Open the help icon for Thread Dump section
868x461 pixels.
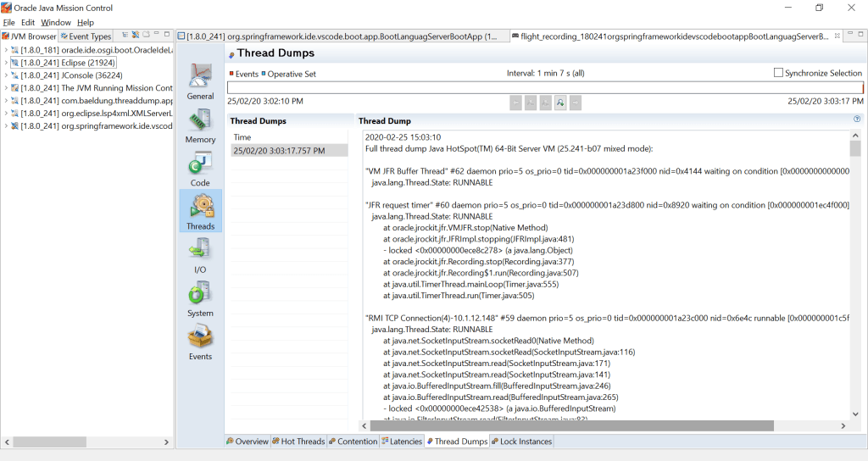(x=857, y=119)
